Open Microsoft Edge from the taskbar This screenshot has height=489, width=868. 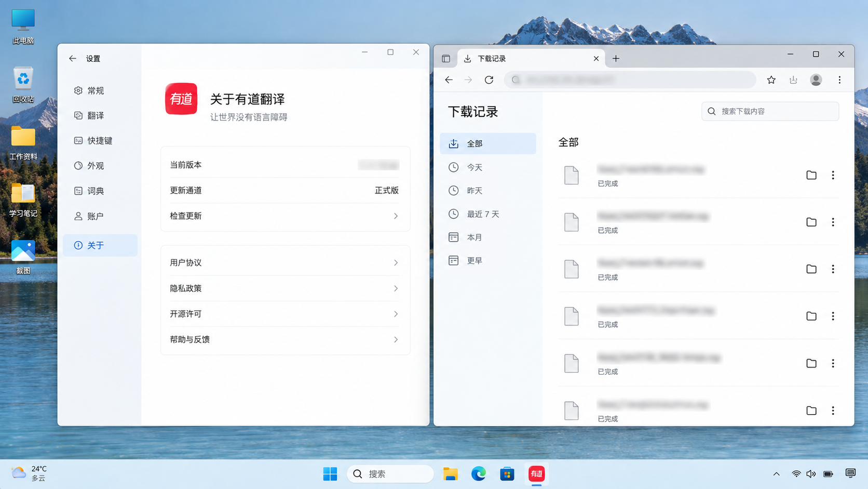pyautogui.click(x=479, y=474)
